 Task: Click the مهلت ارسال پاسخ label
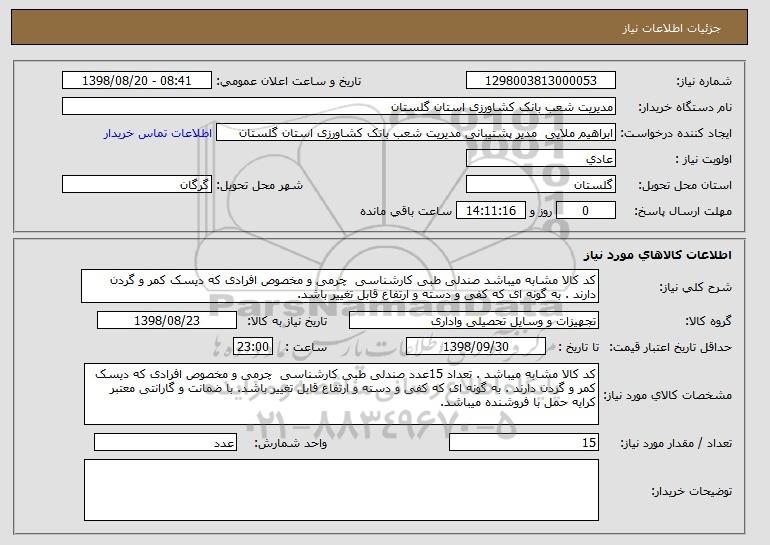pos(683,212)
